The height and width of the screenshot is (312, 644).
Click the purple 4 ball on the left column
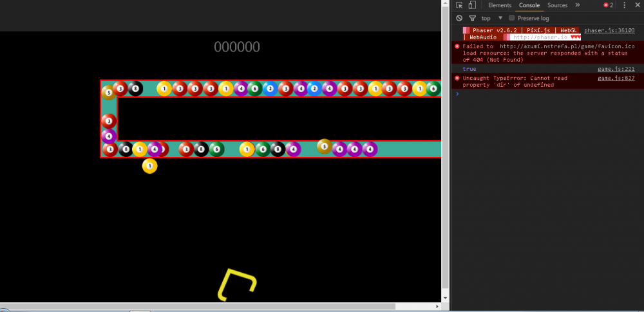(x=108, y=136)
